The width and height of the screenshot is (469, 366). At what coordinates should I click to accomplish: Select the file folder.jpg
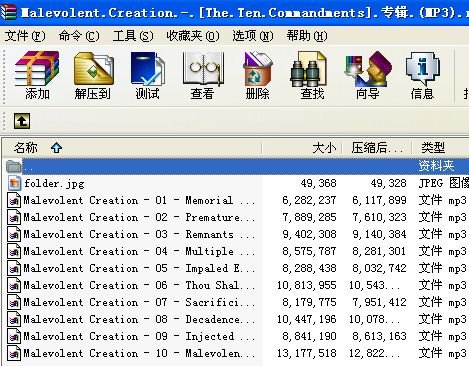tap(54, 183)
